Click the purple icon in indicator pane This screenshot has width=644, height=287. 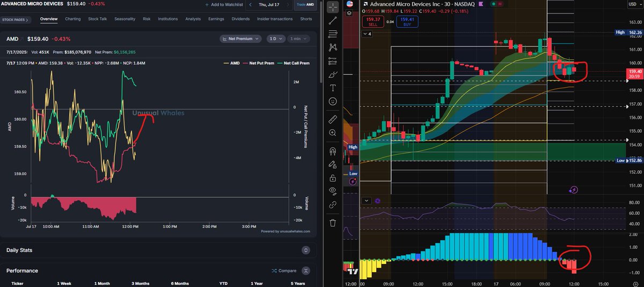pyautogui.click(x=378, y=200)
